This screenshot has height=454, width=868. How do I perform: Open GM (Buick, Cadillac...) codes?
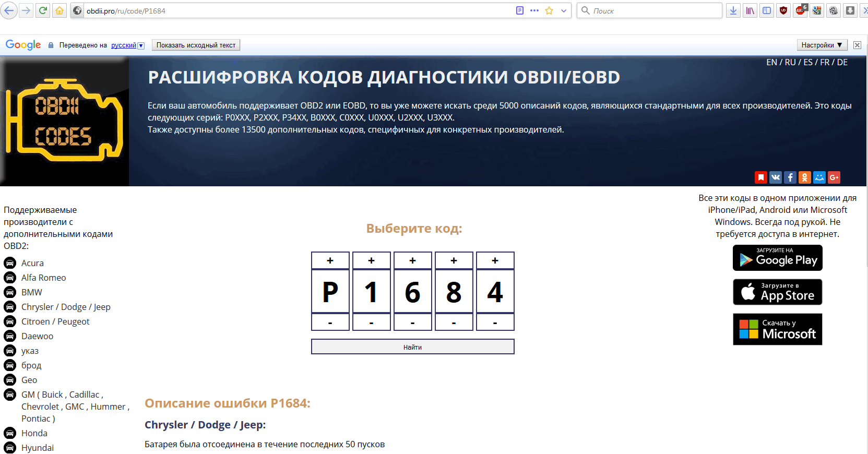[75, 407]
